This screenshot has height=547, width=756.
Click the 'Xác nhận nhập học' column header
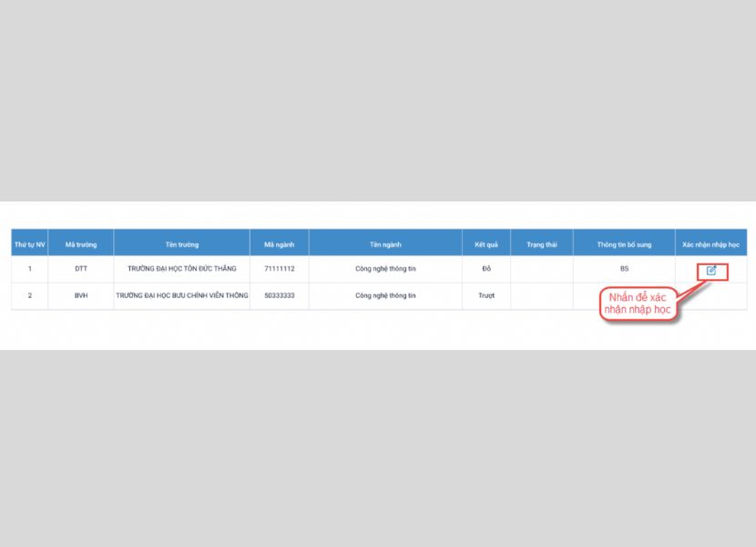point(710,244)
